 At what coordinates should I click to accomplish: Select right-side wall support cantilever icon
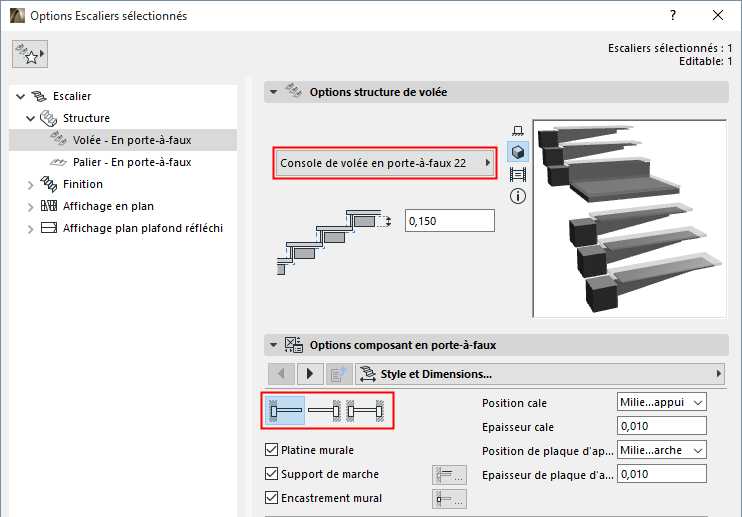(325, 411)
